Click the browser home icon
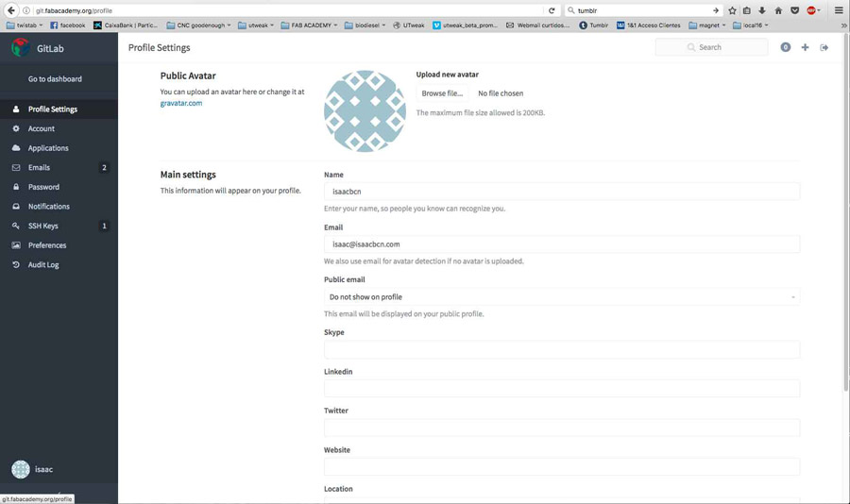The width and height of the screenshot is (850, 504). (x=778, y=10)
